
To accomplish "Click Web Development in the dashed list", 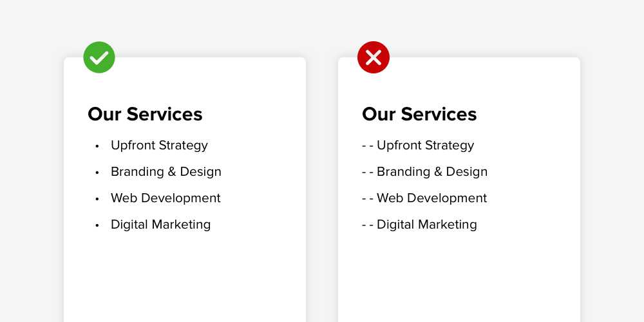I will pos(431,198).
